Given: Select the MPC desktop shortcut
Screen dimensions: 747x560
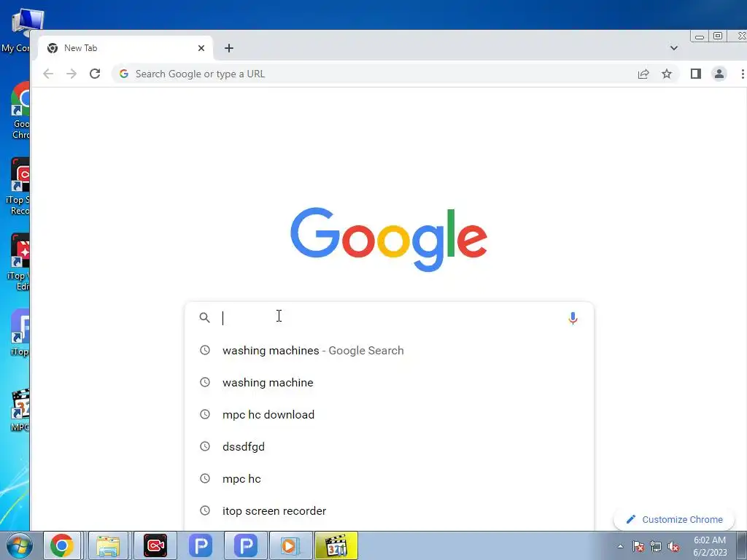Looking at the screenshot, I should 20,411.
